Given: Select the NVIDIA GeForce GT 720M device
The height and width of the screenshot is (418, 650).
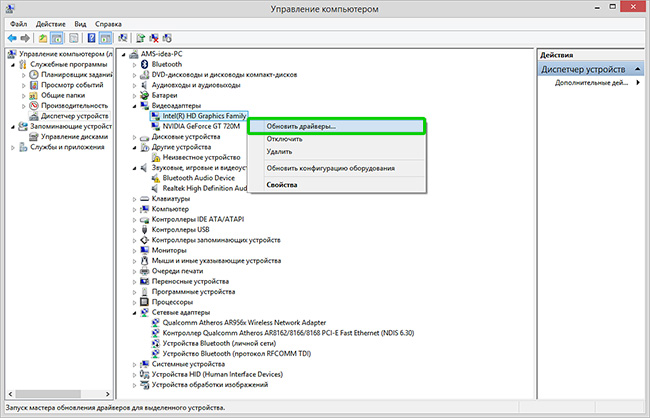Looking at the screenshot, I should (x=201, y=126).
